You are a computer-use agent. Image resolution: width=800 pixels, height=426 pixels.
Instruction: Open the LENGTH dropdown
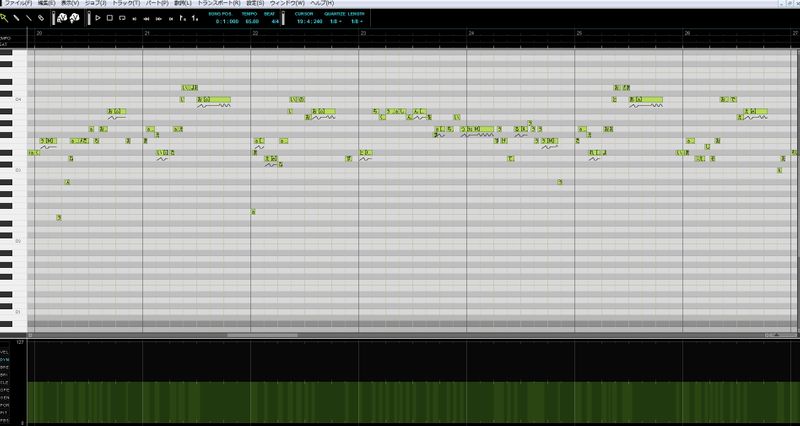[355, 20]
